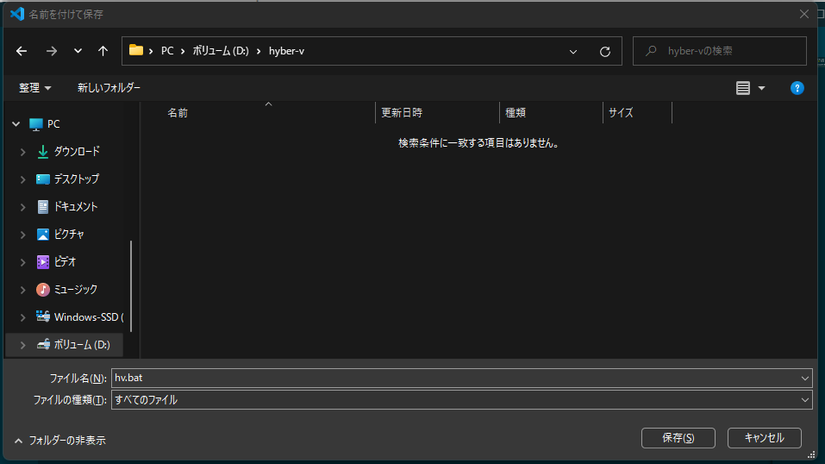Image resolution: width=825 pixels, height=464 pixels.
Task: Open the 整理 menu
Action: (x=35, y=88)
